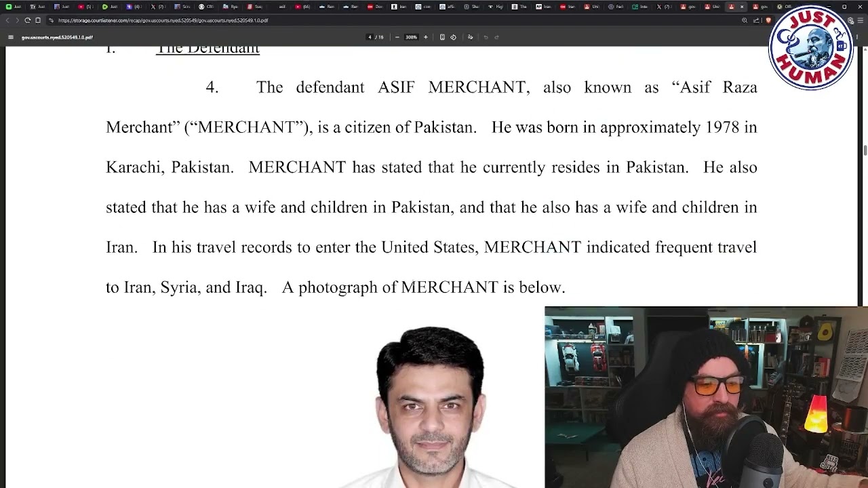Bookmark this page in browser
The width and height of the screenshot is (868, 488).
click(38, 20)
